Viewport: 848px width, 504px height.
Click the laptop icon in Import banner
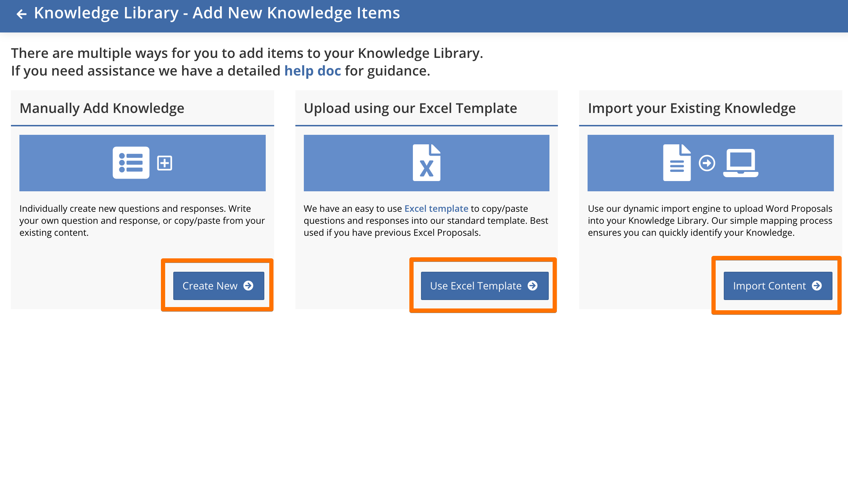[x=741, y=163]
